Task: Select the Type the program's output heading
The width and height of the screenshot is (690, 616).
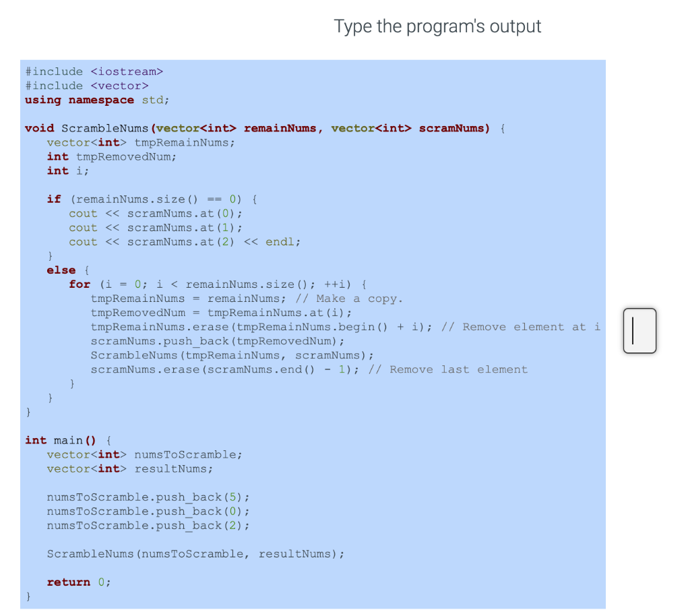Action: pos(437,26)
